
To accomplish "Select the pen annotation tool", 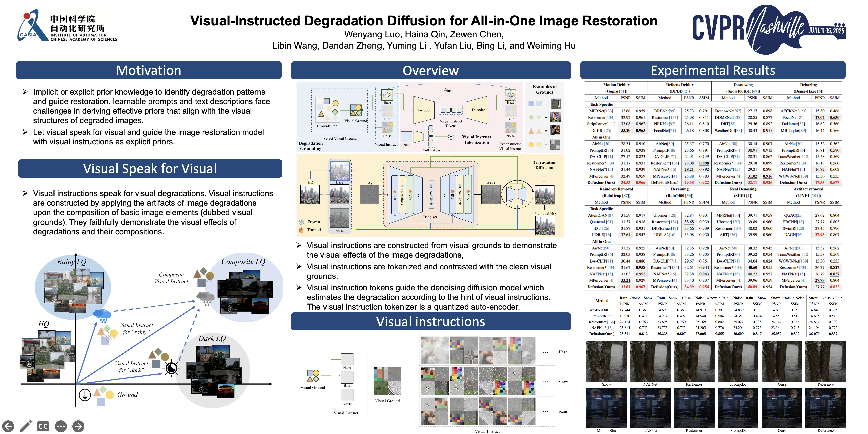I will click(x=26, y=426).
